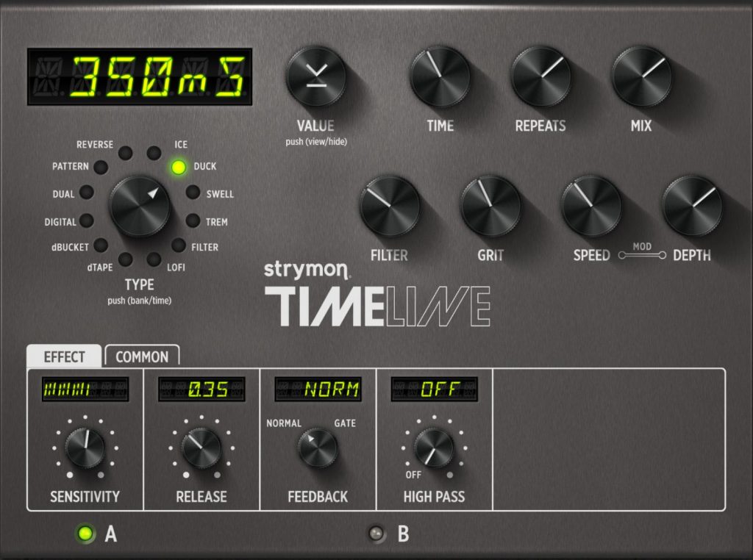
Task: Click the push (view/hide) label
Action: click(x=316, y=142)
